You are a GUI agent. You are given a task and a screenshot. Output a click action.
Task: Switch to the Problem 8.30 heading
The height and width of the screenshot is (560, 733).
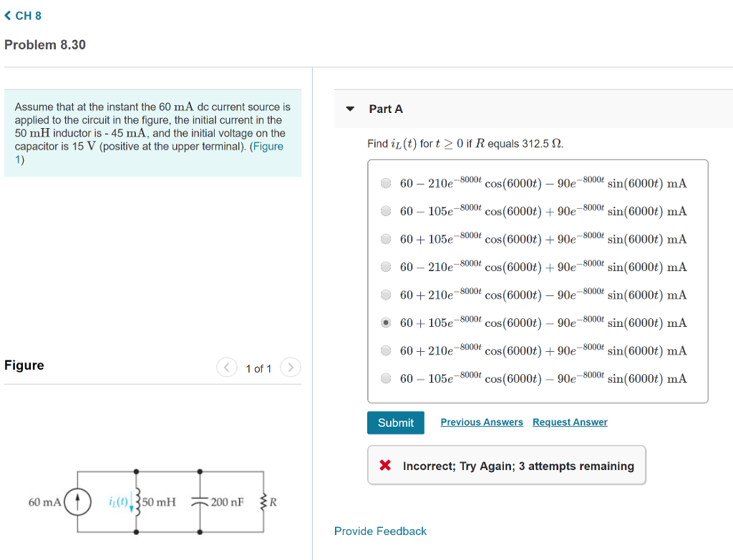[45, 44]
